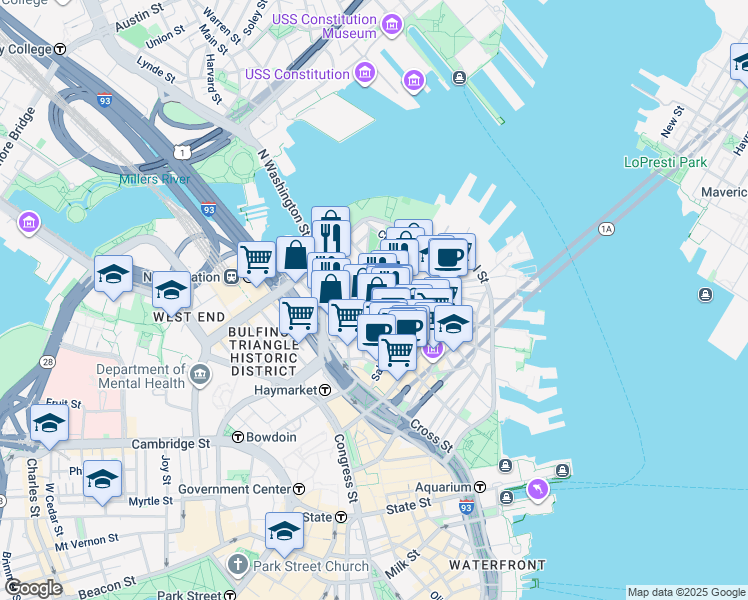Click the Government Center T station icon

[299, 489]
